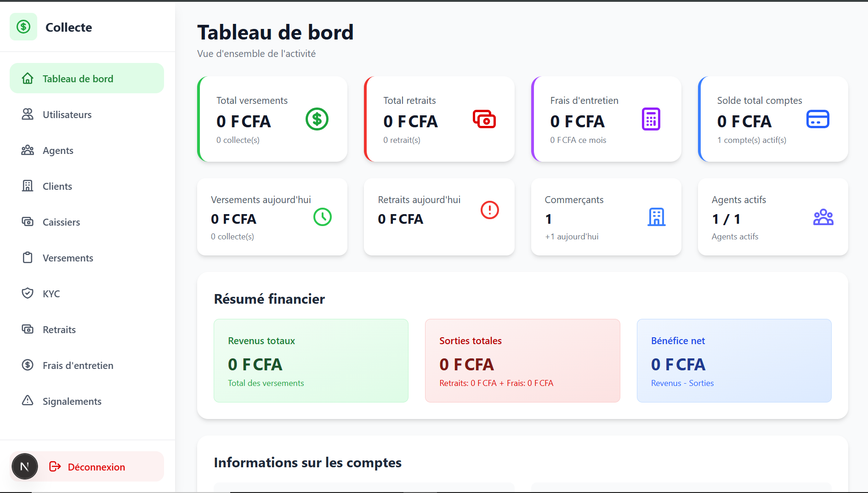Click the blue credit card icon on Solde total comptes
Viewport: 868px width, 493px height.
(x=817, y=119)
